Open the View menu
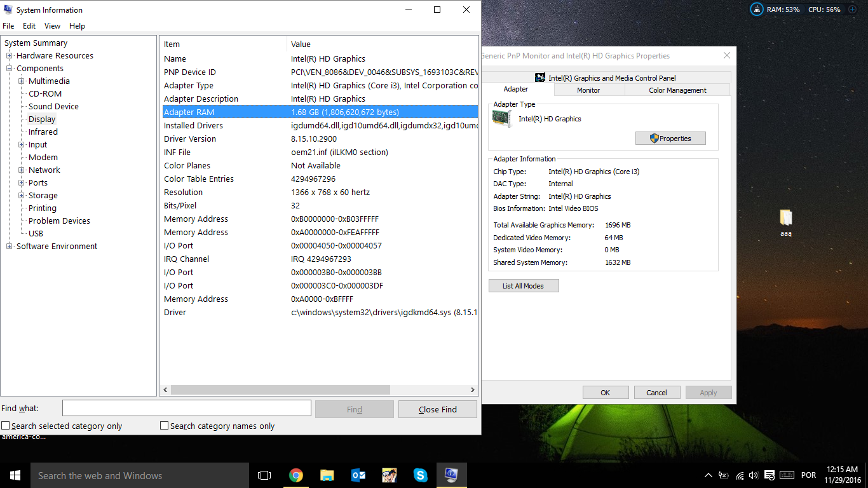 [x=53, y=26]
